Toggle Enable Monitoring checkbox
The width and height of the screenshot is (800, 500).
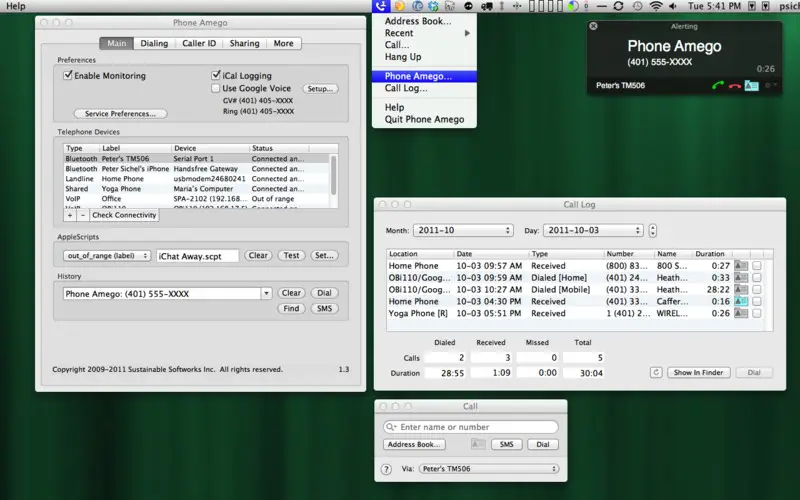tap(67, 75)
